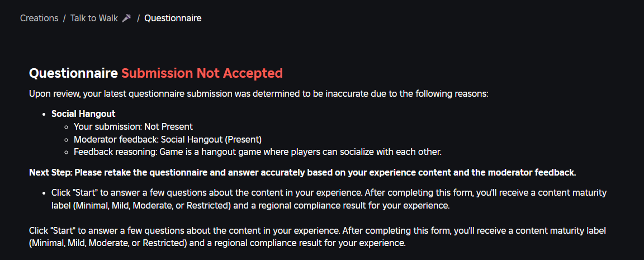Image resolution: width=644 pixels, height=260 pixels.
Task: Click the white Questionnaire page heading
Action: point(74,73)
